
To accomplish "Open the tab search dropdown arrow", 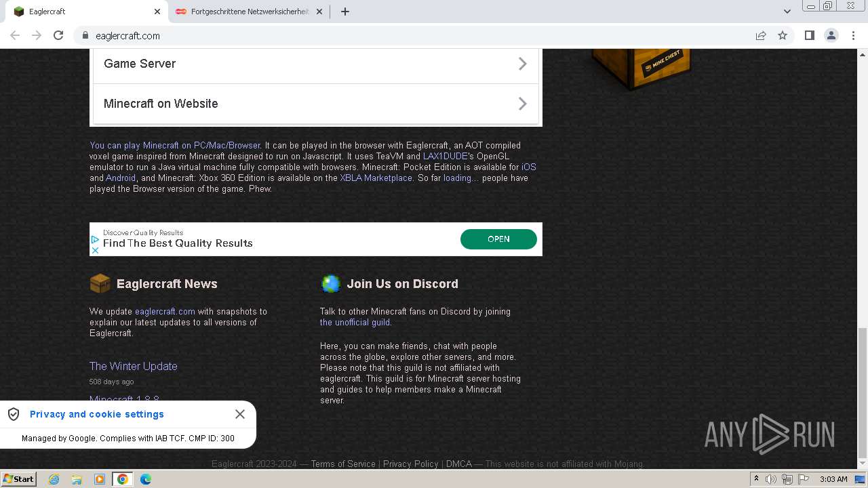I will click(x=787, y=12).
